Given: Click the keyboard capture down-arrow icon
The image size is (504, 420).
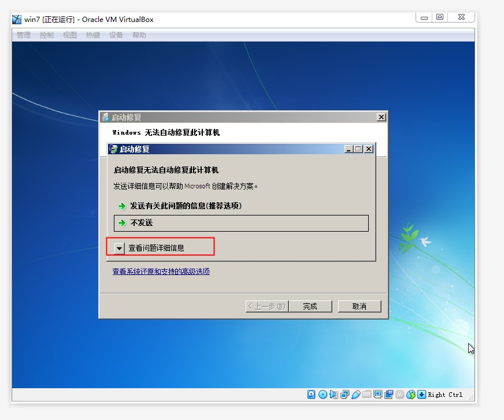Looking at the screenshot, I should point(421,395).
